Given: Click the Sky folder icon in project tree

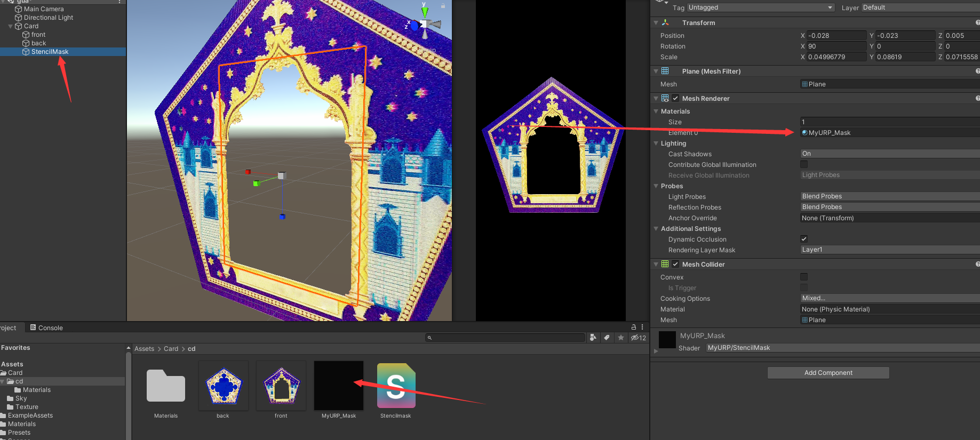Looking at the screenshot, I should pyautogui.click(x=10, y=398).
